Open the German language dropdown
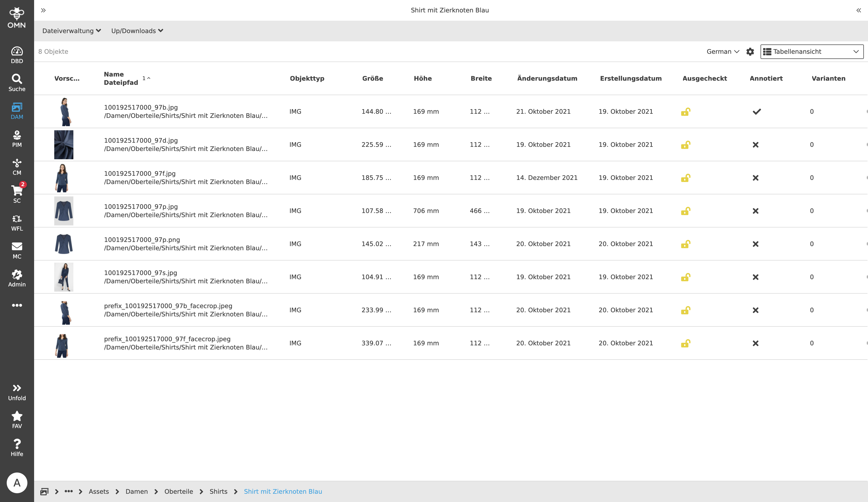This screenshot has height=502, width=868. pos(723,52)
